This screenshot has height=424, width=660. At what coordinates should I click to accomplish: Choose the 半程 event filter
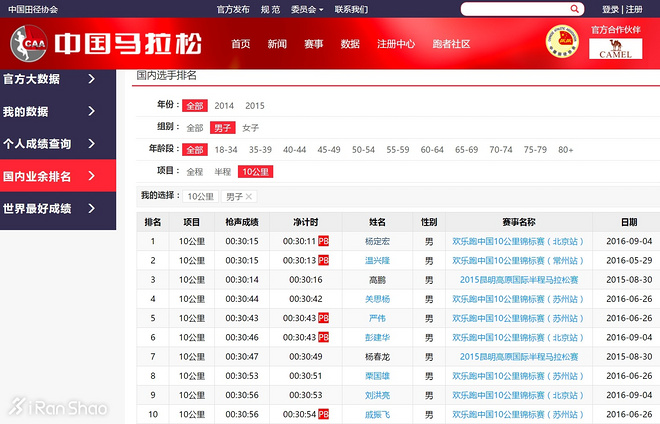coord(223,172)
